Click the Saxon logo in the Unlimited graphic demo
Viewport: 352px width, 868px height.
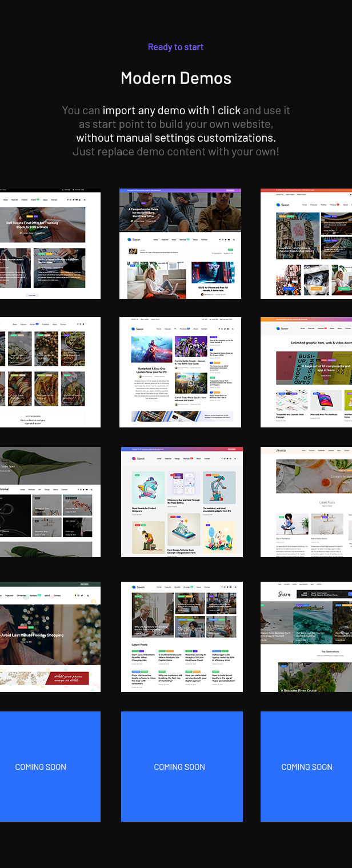point(282,329)
